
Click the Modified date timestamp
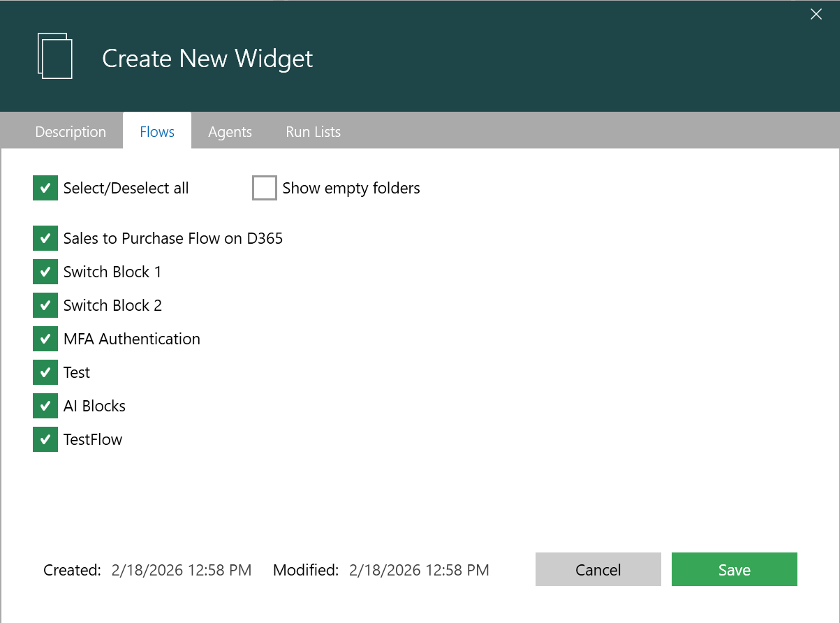(x=419, y=571)
